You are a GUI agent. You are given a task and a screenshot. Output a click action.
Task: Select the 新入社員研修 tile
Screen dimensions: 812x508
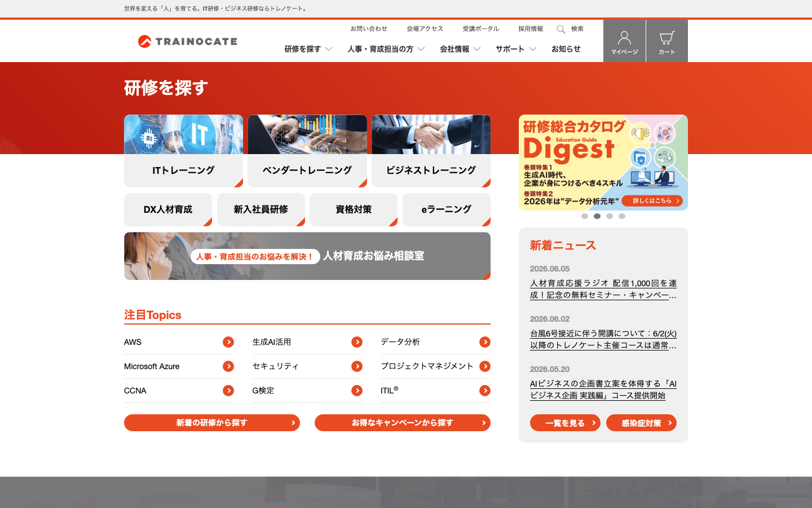[x=261, y=209]
